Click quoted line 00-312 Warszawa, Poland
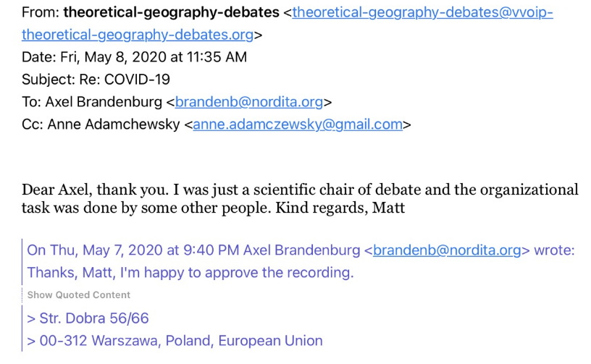This screenshot has width=591, height=364. pos(175,341)
